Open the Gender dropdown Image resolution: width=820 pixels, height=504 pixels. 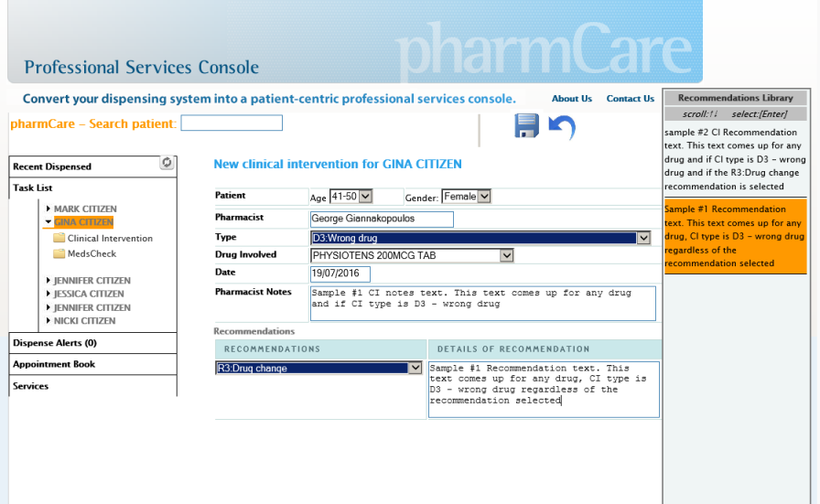point(466,197)
